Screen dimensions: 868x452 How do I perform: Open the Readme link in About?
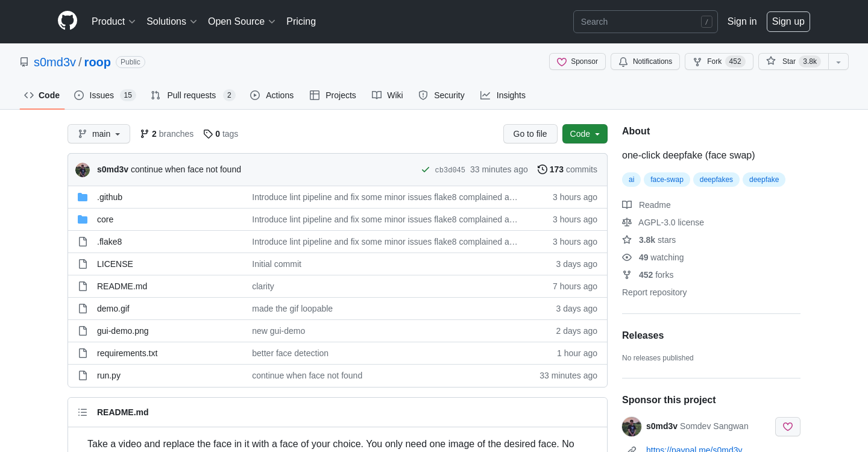(x=646, y=205)
